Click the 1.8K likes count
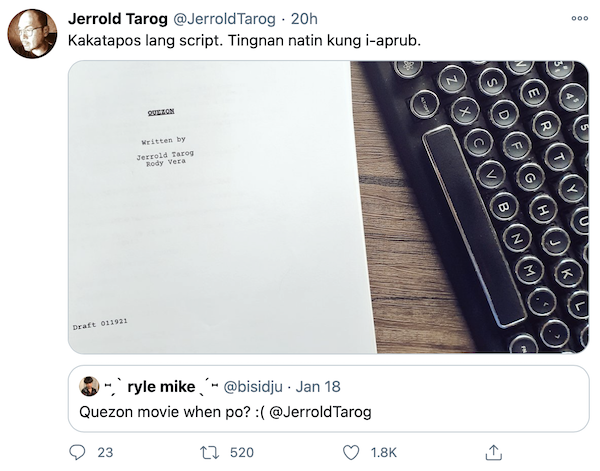The image size is (600, 471). point(384,452)
